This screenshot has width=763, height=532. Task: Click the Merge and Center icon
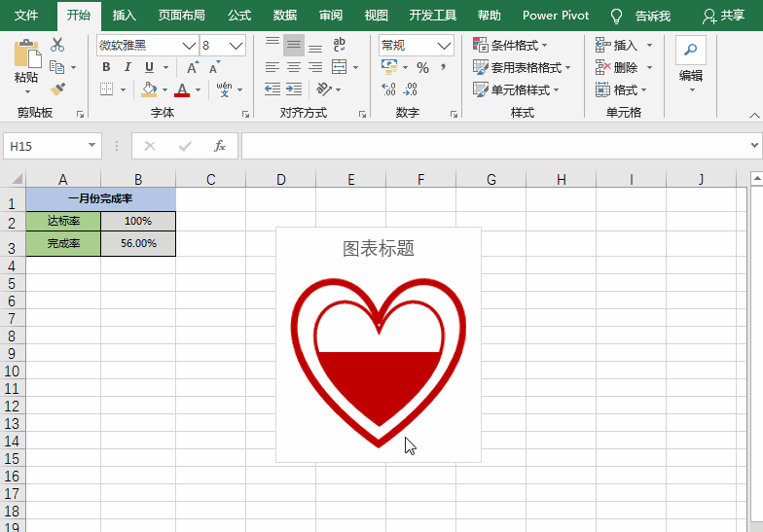click(339, 67)
